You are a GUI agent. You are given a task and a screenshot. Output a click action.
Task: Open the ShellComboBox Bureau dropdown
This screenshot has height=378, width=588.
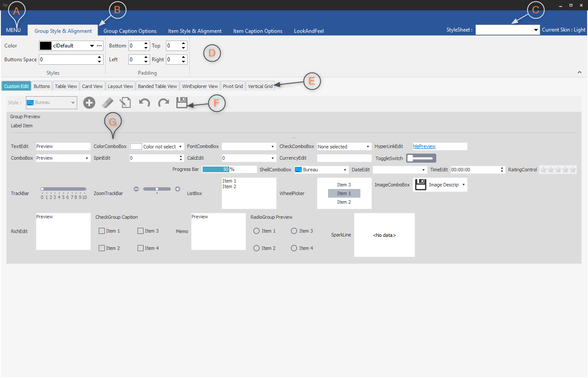coord(345,170)
